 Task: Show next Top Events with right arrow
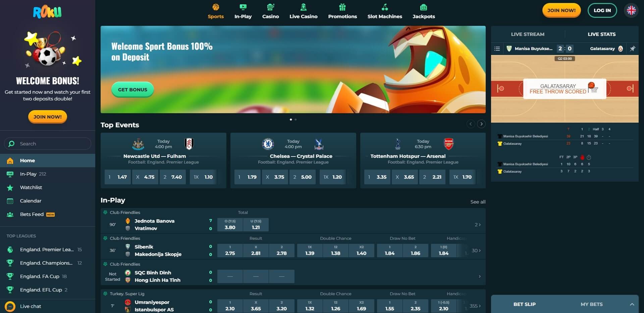coord(481,124)
